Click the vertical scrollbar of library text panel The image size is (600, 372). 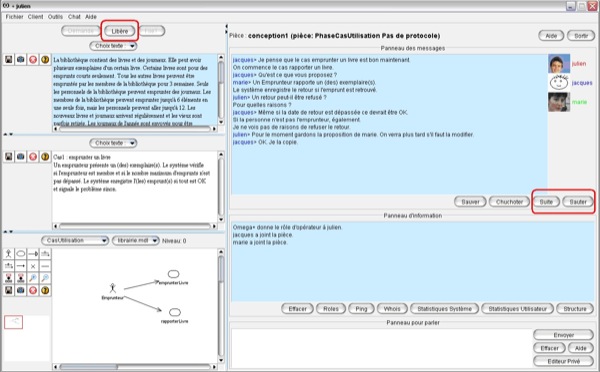(x=221, y=90)
